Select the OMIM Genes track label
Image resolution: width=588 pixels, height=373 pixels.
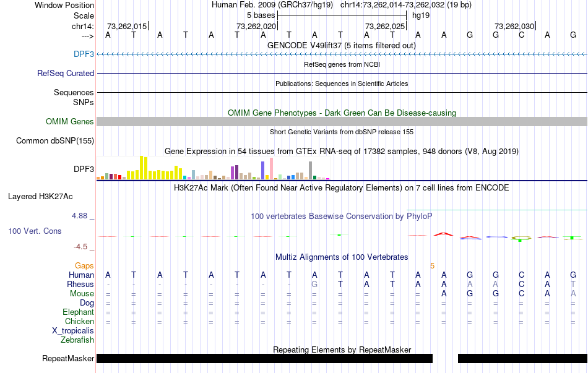coord(69,121)
